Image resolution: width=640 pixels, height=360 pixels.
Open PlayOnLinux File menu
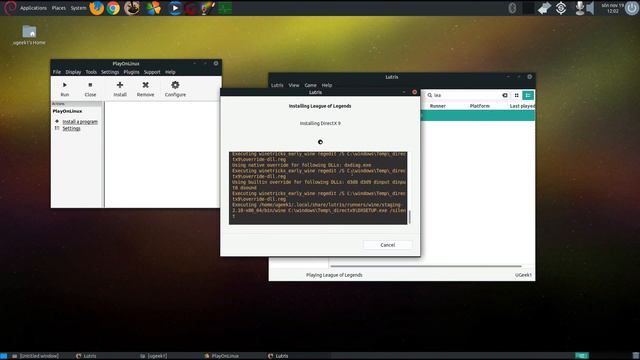click(57, 72)
